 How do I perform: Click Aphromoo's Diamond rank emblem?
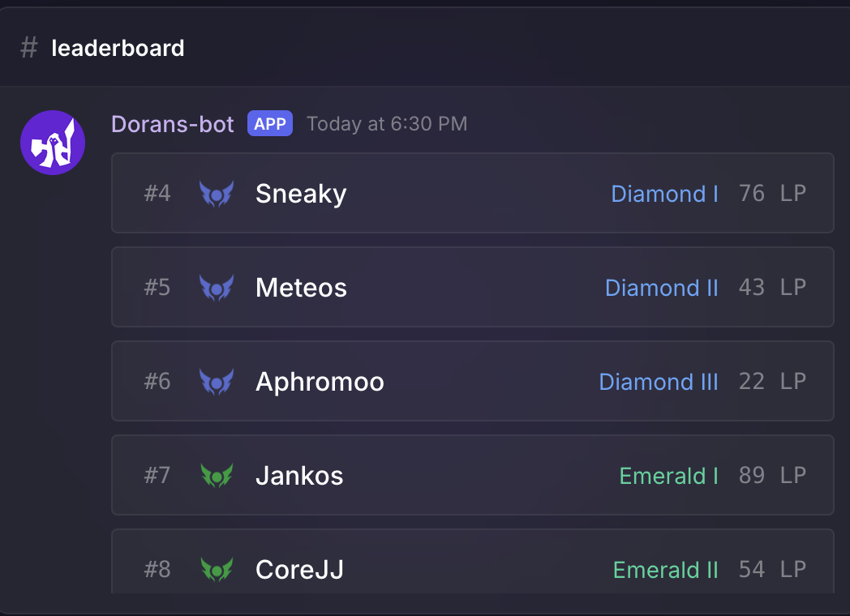pyautogui.click(x=217, y=382)
